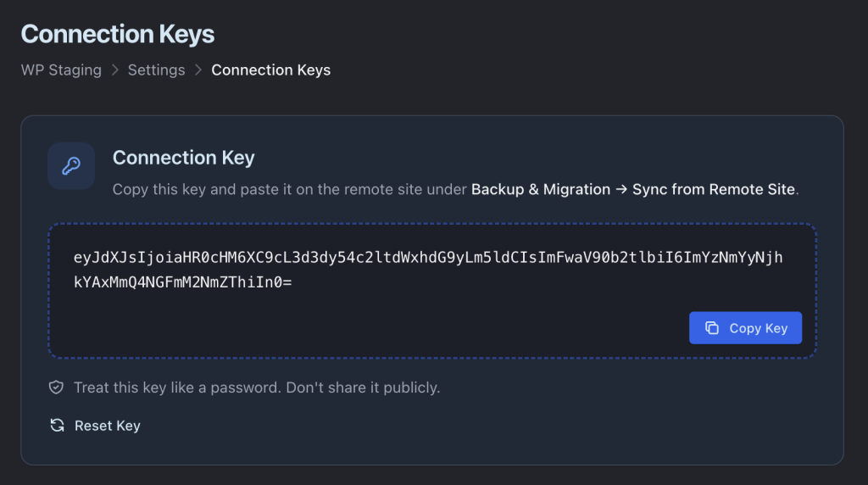Click the key icon beside Connection Key heading
868x485 pixels.
(71, 165)
